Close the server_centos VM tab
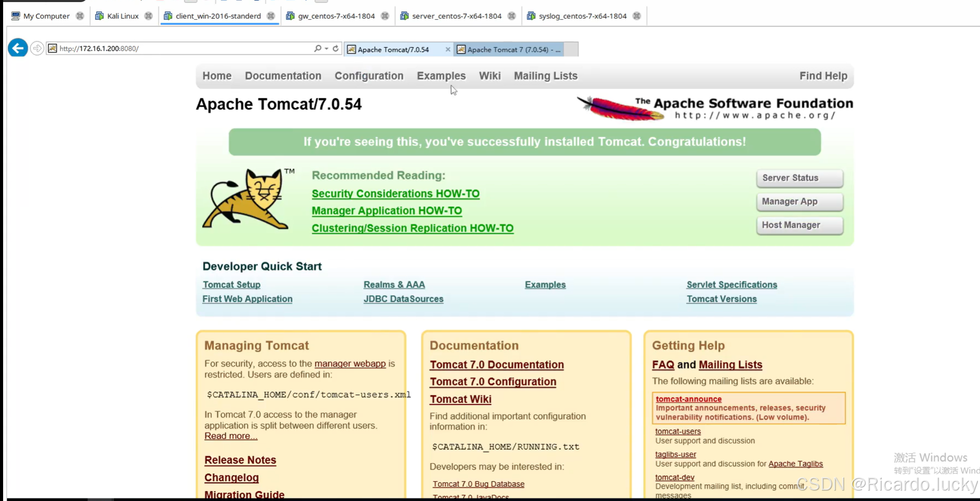 512,16
